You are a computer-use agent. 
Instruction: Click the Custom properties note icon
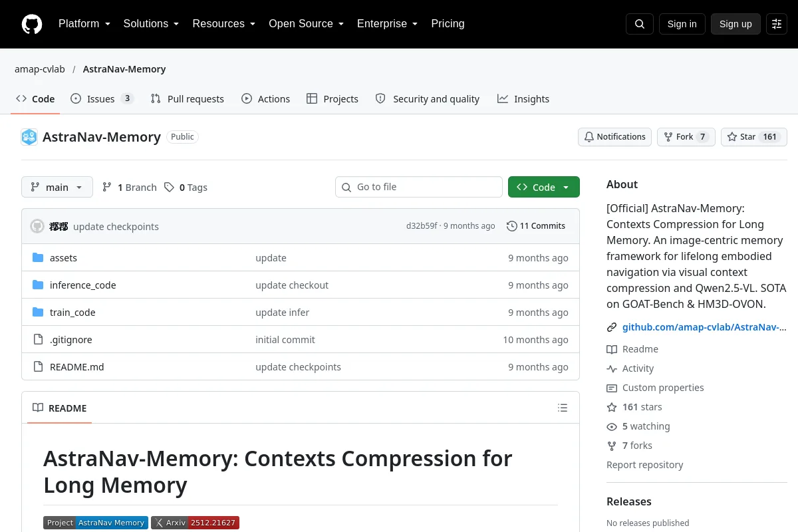tap(612, 388)
